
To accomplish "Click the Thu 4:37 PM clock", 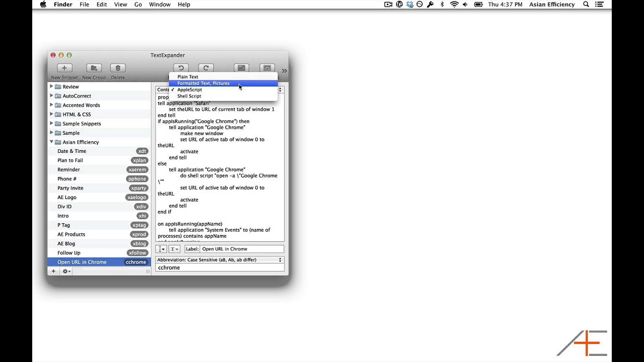I will (506, 5).
